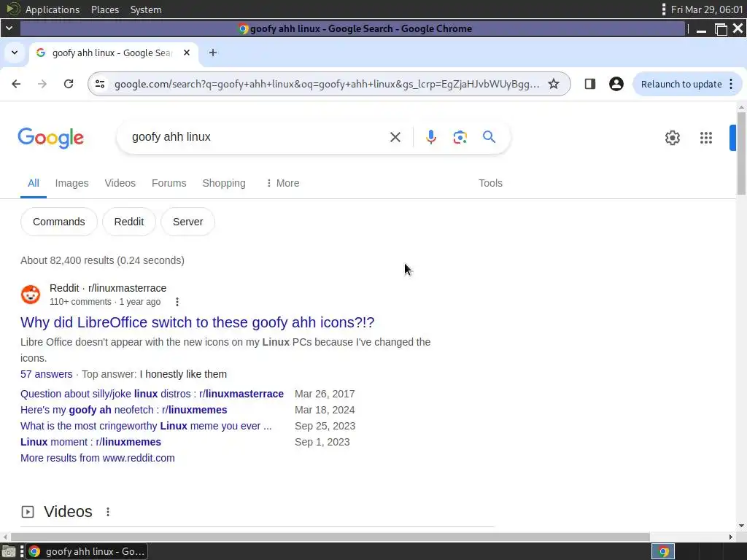The width and height of the screenshot is (747, 560).
Task: Submit search with magnifier icon
Action: click(489, 137)
